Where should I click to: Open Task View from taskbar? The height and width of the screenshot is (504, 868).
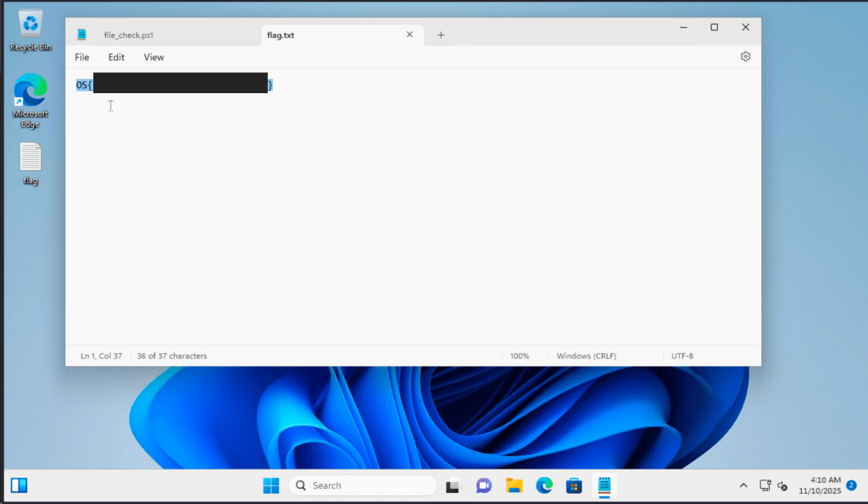coord(453,485)
